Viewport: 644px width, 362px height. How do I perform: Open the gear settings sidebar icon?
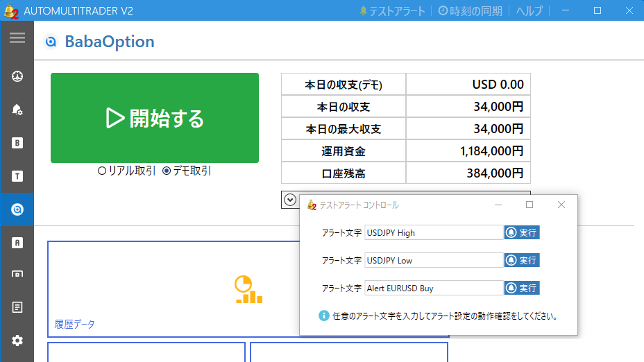[17, 341]
